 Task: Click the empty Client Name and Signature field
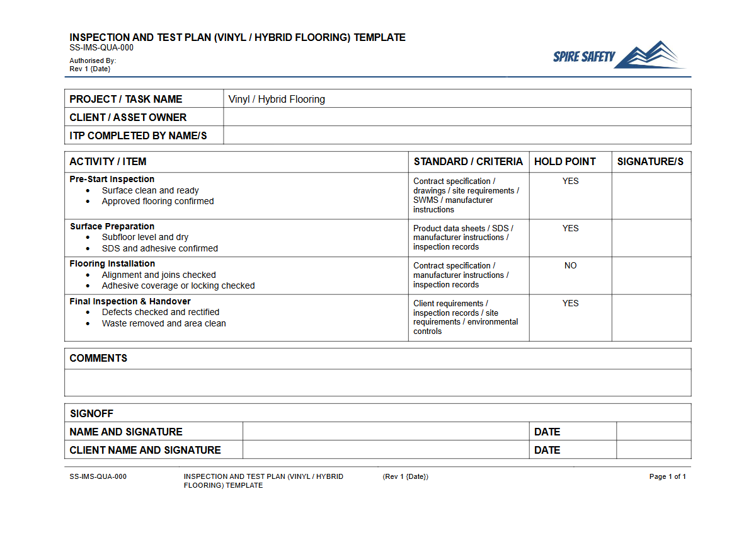pos(386,450)
